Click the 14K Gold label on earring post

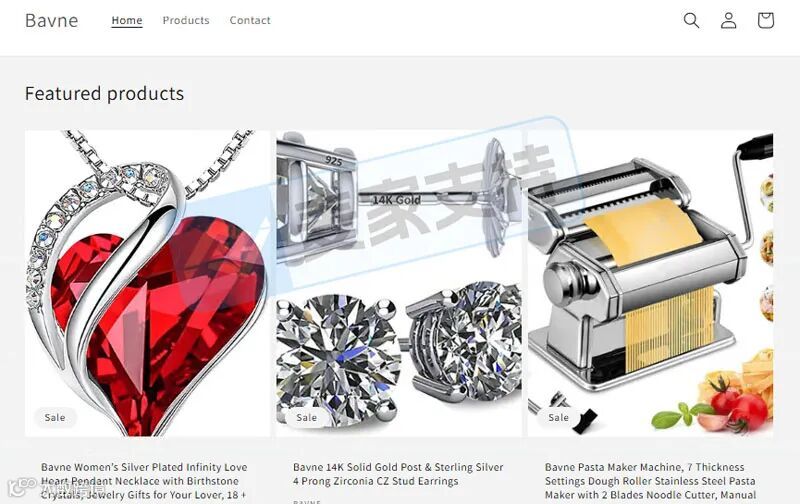pos(397,200)
